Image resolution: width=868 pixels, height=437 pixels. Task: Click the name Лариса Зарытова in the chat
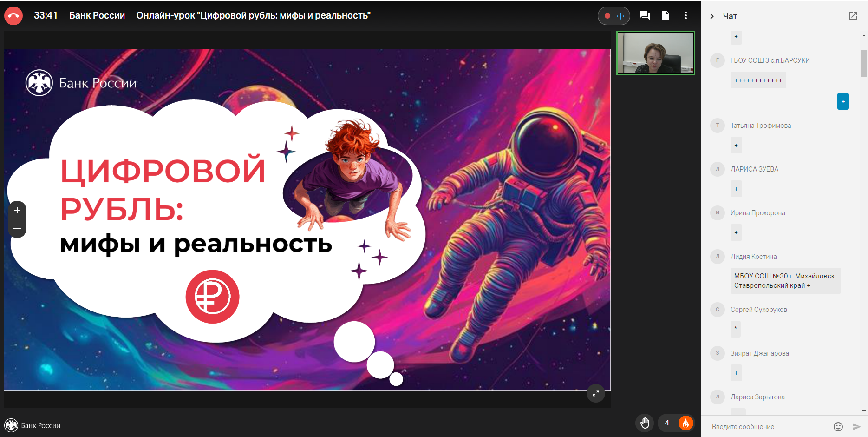[757, 397]
